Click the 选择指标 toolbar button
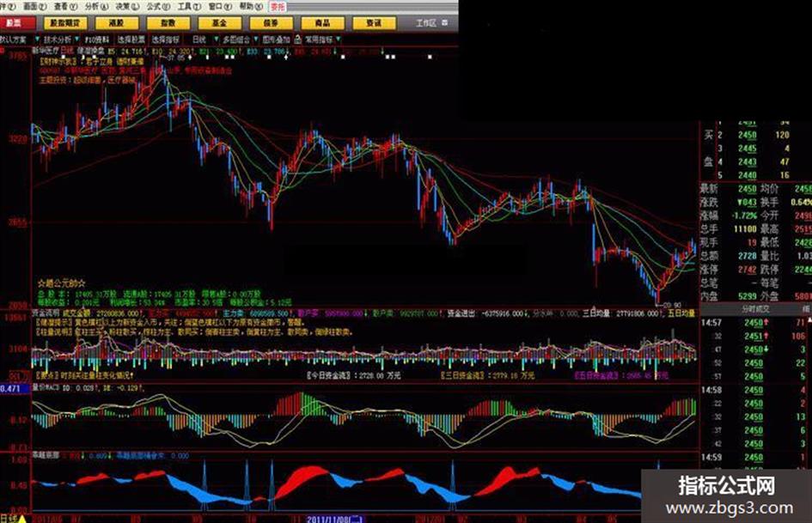The image size is (812, 523). pos(166,40)
